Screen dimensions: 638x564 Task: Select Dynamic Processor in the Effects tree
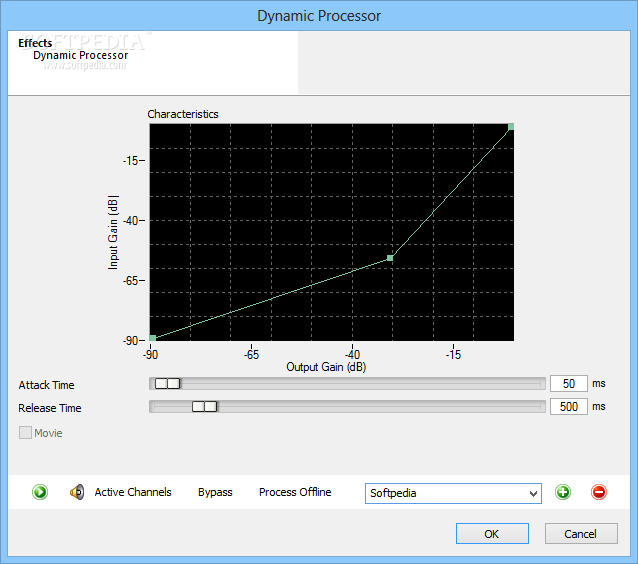pos(80,55)
